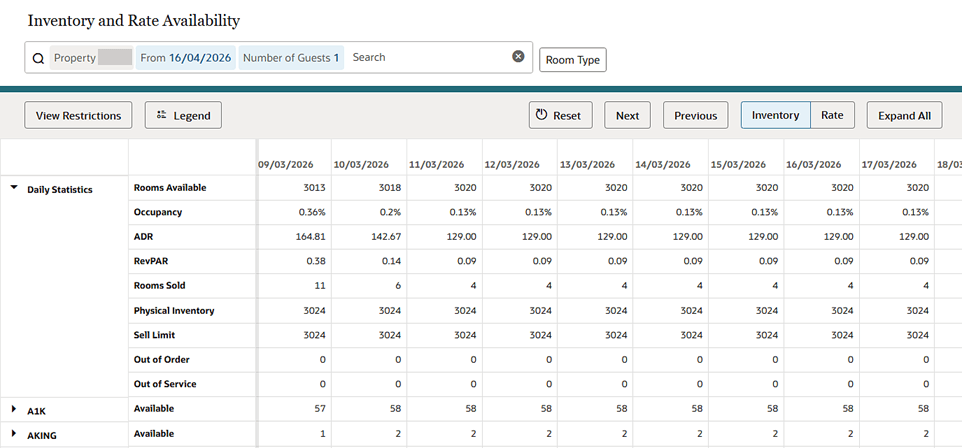Click Rooms Available value 3018

pyautogui.click(x=390, y=188)
